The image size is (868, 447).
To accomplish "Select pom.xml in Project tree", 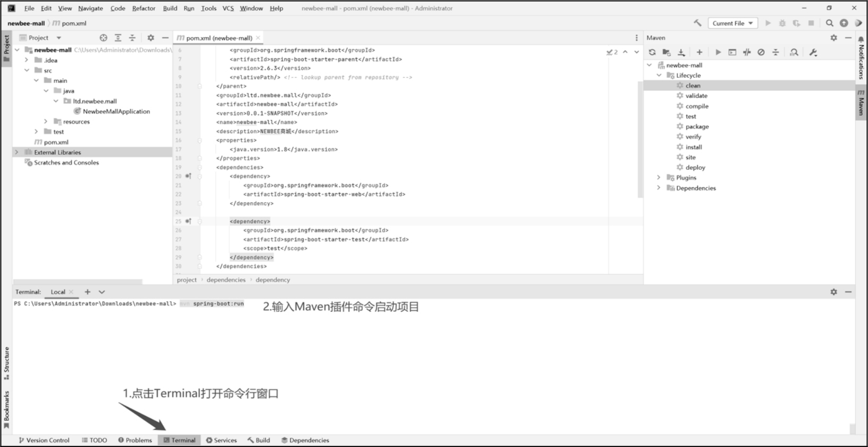I will tap(52, 142).
